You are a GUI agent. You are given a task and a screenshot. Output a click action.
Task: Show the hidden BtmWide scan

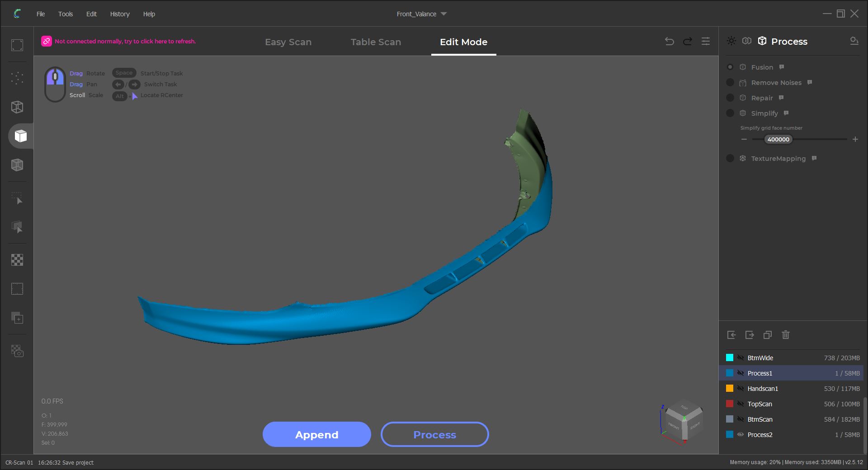(741, 358)
